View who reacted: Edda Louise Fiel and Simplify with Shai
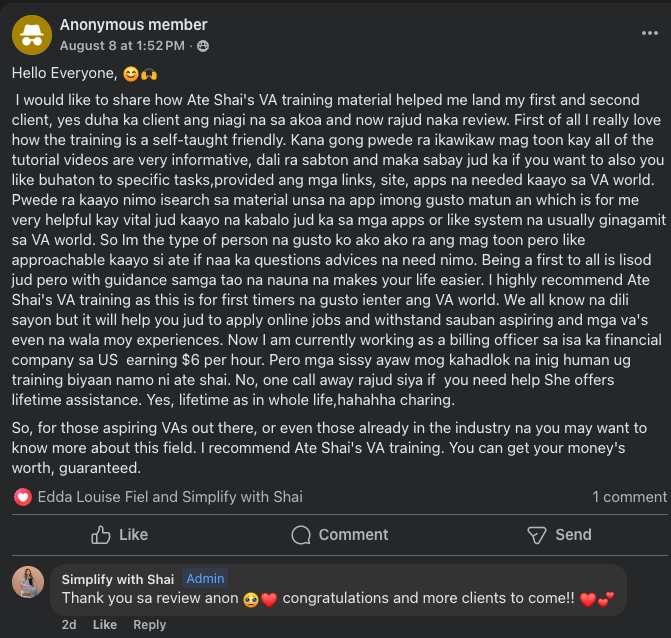This screenshot has height=638, width=671. click(170, 497)
